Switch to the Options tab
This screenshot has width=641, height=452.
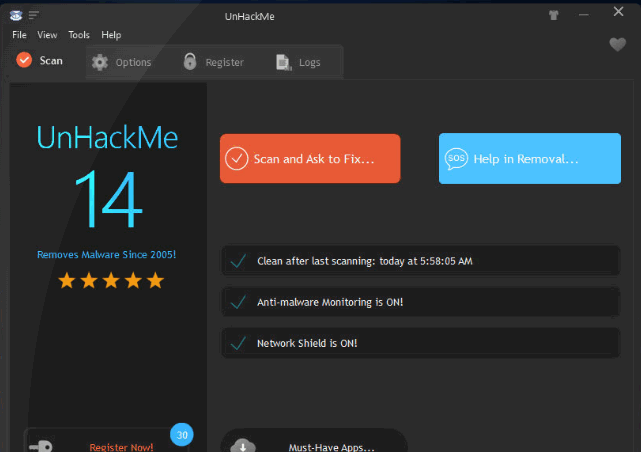click(x=121, y=62)
